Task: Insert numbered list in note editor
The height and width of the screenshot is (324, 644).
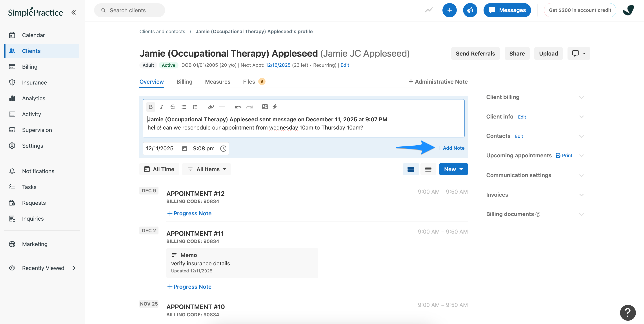Action: point(195,107)
